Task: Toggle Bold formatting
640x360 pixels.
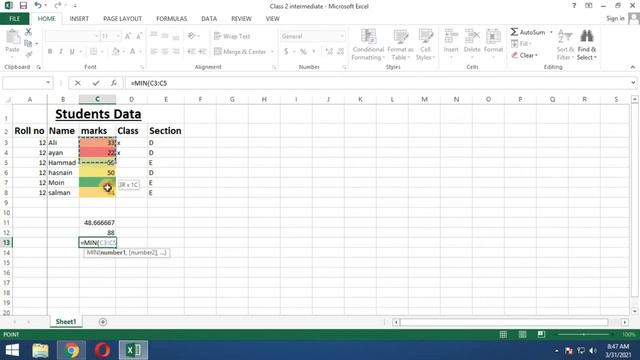Action: coord(50,51)
